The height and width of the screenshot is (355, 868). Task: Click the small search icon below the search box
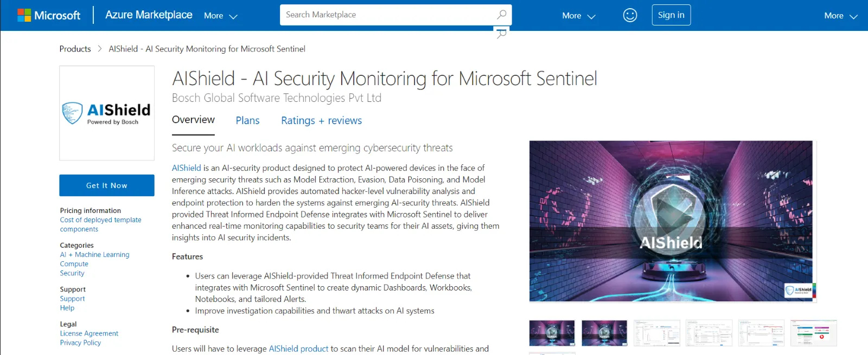[x=502, y=34]
